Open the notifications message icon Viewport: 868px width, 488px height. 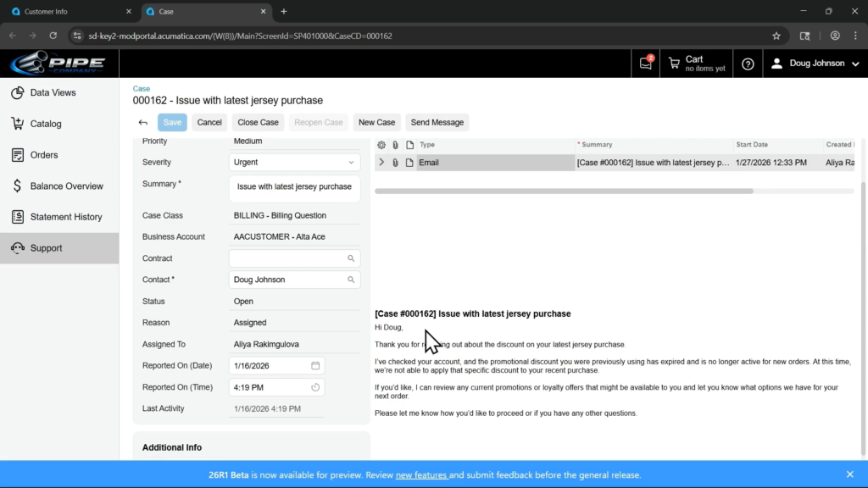tap(646, 64)
